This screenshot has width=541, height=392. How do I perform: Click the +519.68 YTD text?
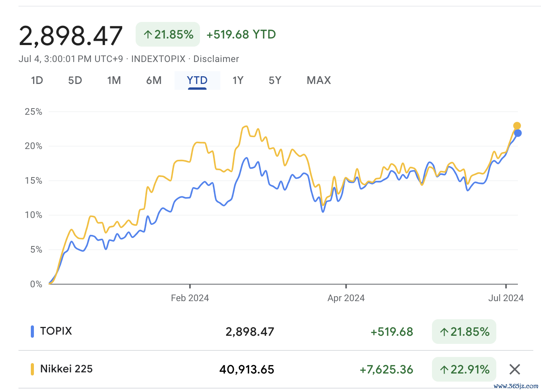click(x=241, y=34)
